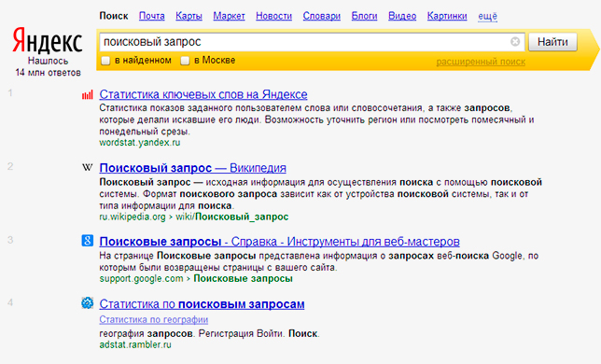
Task: Open the Картинки tab
Action: [x=447, y=16]
